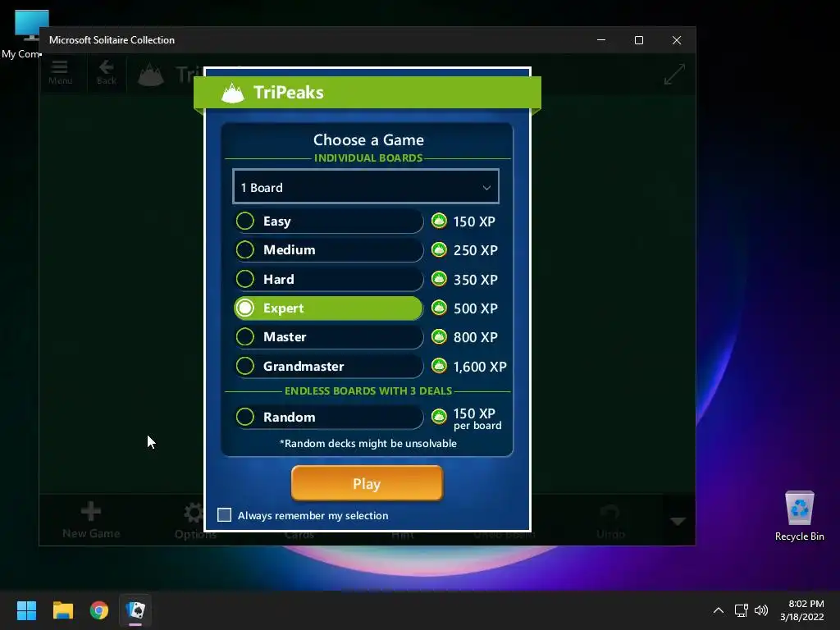
Task: Click XP badge icon next to 500 XP
Action: click(x=440, y=308)
